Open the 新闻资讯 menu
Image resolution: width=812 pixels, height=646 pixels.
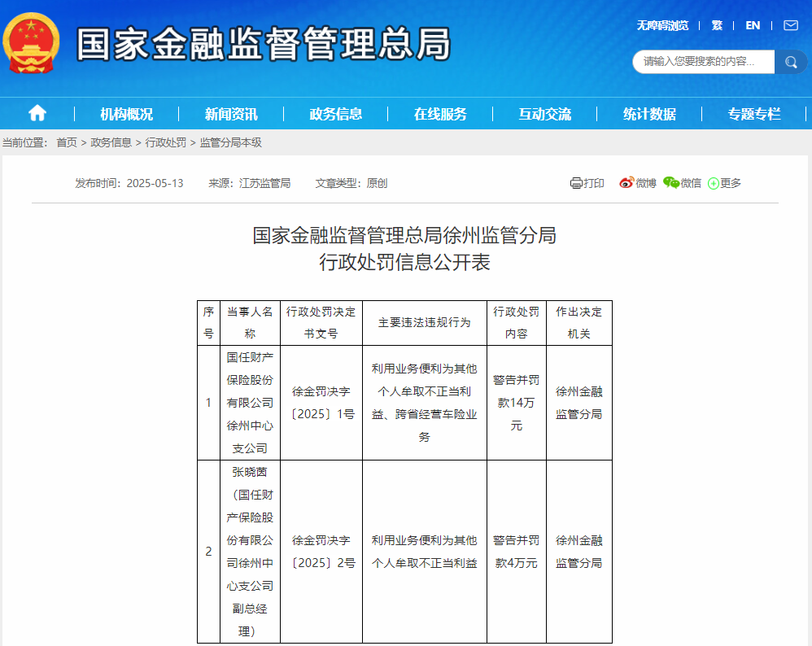click(x=231, y=114)
